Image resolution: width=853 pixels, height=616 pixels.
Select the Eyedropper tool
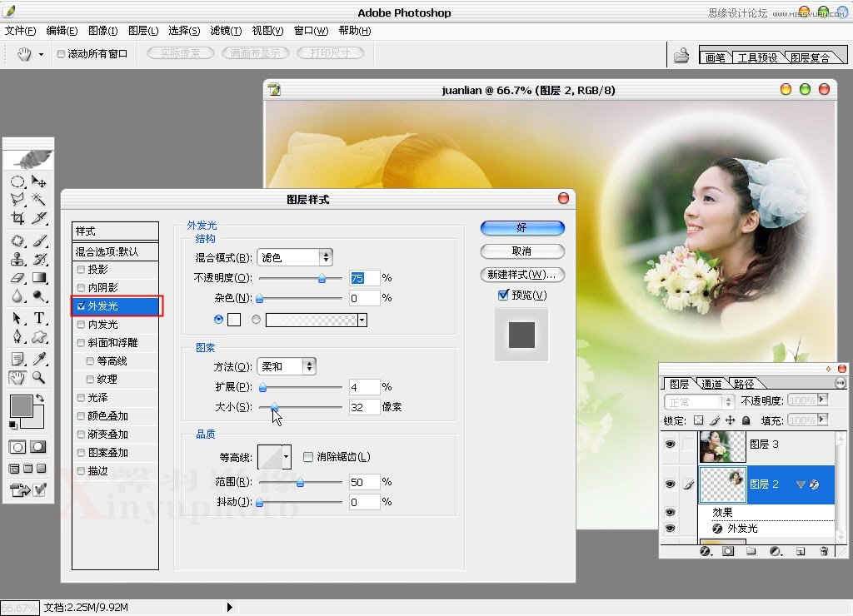click(38, 359)
